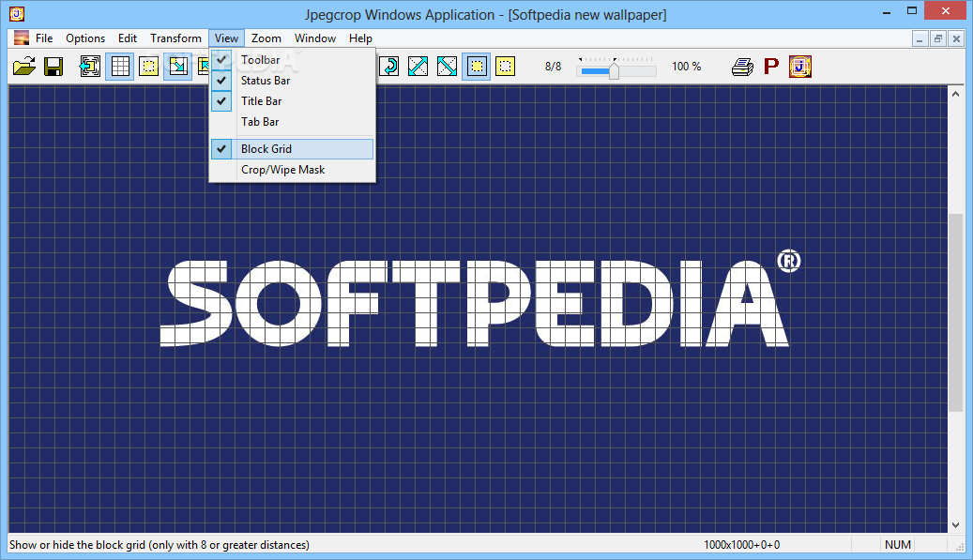Click the 1000x1000+0+0 status bar text
Image resolution: width=973 pixels, height=560 pixels.
click(x=741, y=544)
